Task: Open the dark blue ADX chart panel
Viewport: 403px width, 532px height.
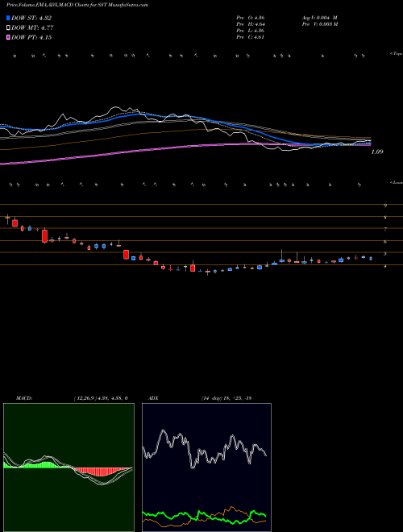Action: coord(206,468)
